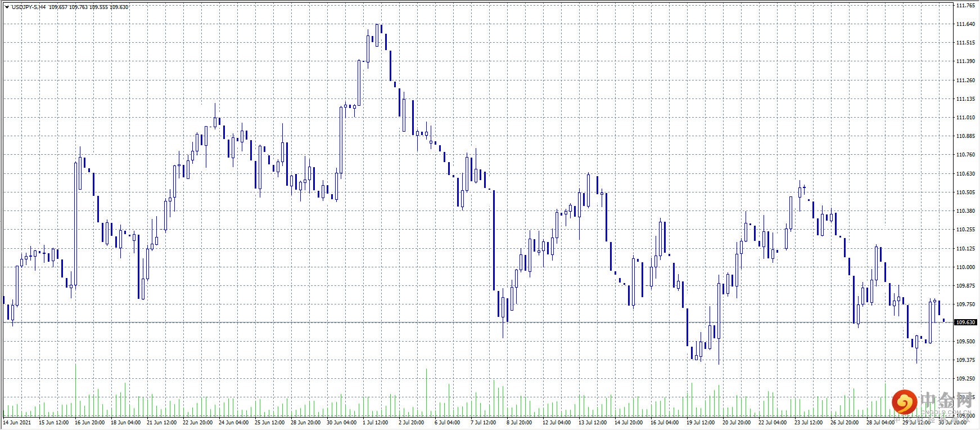
Task: Click the 12 Jul 04:00 time label
Action: tap(557, 423)
